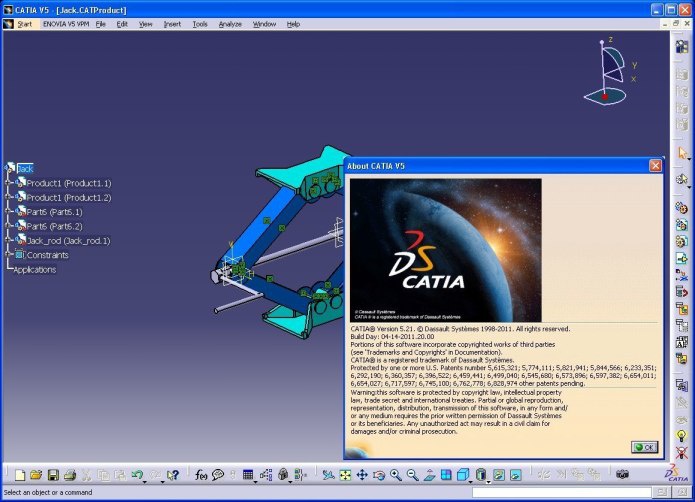Open the Analyze menu

click(230, 24)
